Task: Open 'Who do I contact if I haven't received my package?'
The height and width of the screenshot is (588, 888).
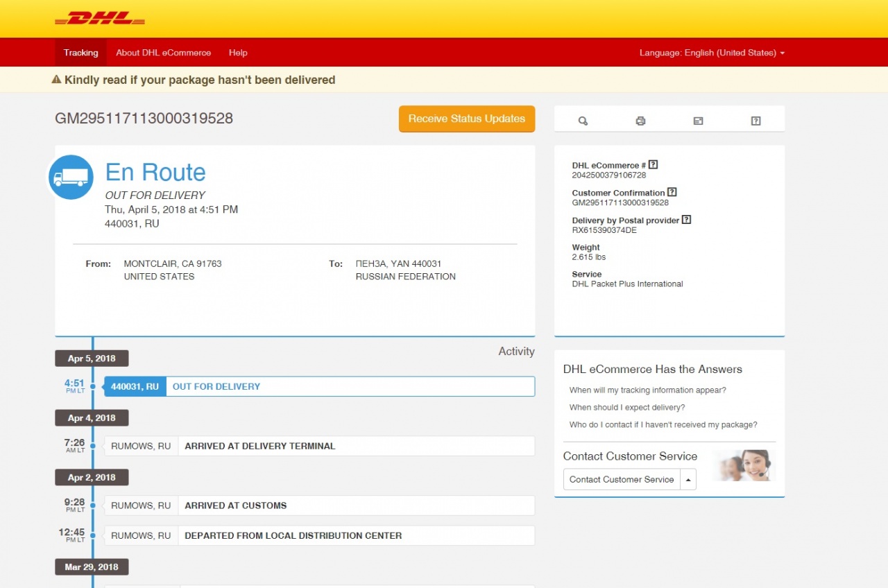Action: [x=663, y=425]
